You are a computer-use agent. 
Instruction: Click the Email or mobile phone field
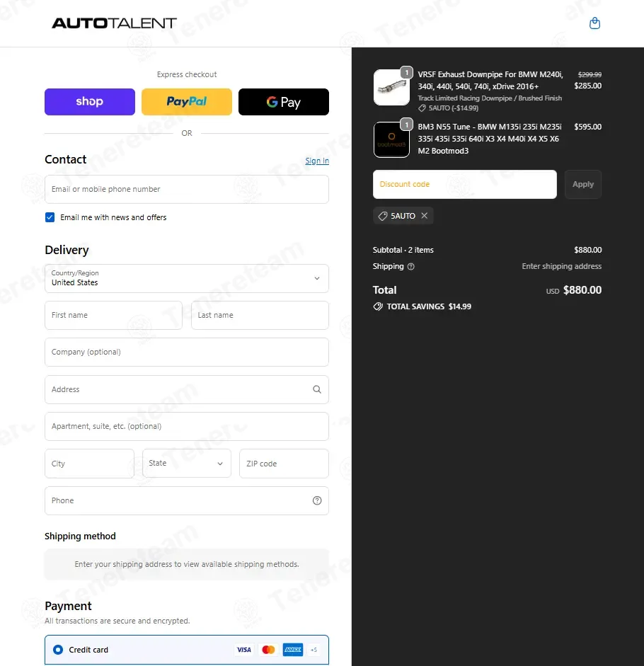click(x=187, y=190)
